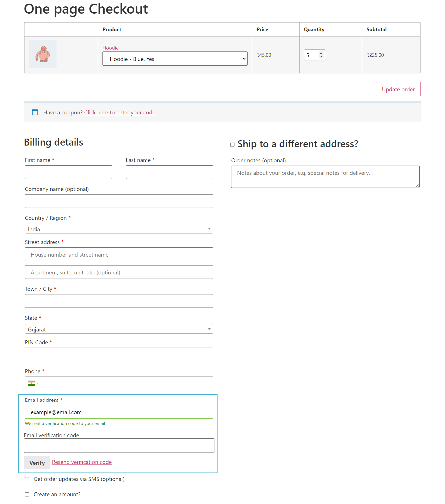This screenshot has height=504, width=445.
Task: Click the Update order button
Action: (x=398, y=89)
